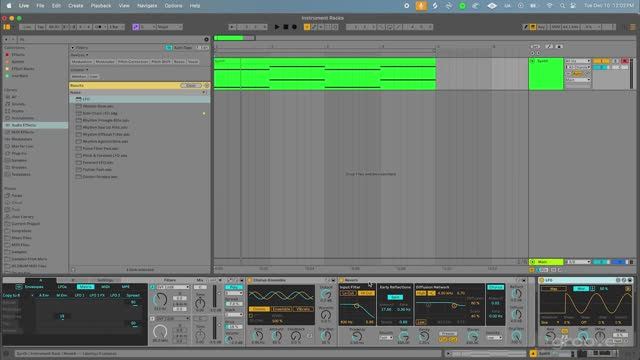Click the green MIDI clip in arrangement

(x=325, y=73)
